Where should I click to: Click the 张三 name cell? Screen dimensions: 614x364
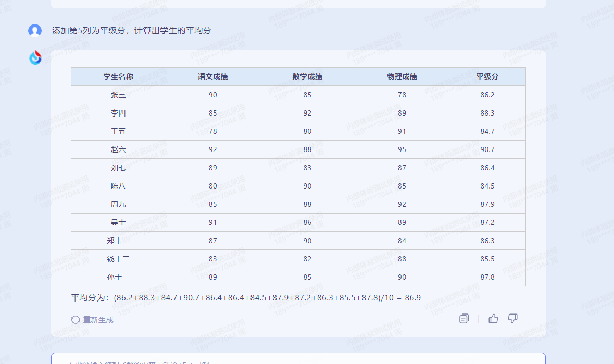118,95
